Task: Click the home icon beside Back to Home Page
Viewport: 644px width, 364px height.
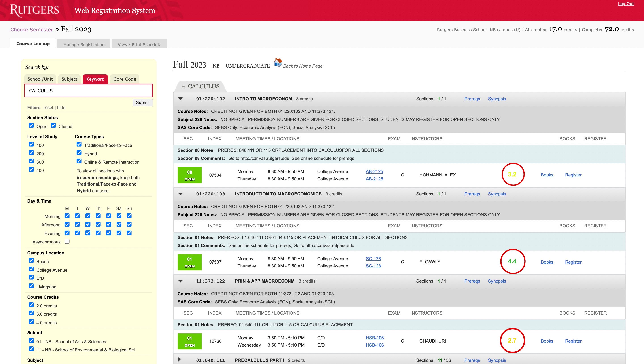Action: coord(278,62)
